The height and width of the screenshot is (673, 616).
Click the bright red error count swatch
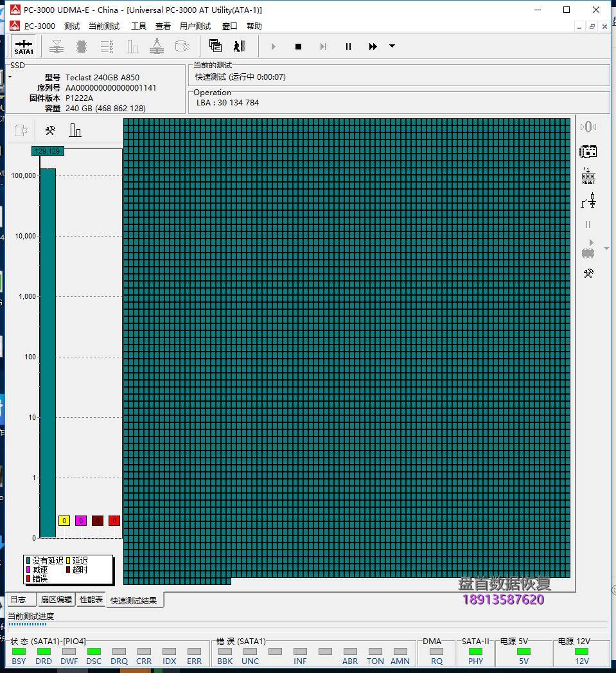pos(114,521)
